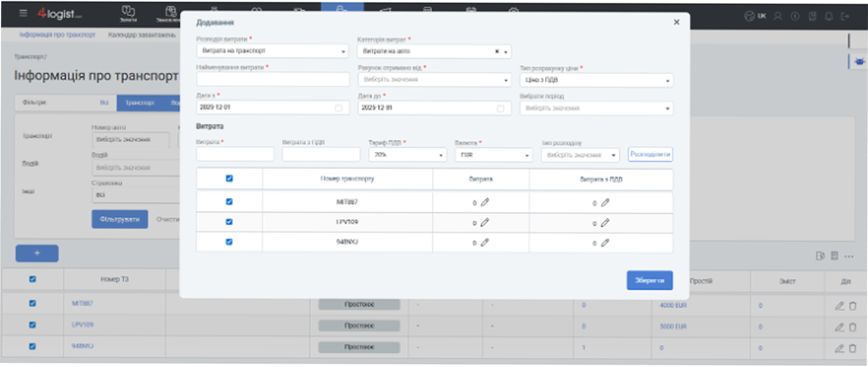Click the Розподілити button
Image resolution: width=868 pixels, height=367 pixels.
click(650, 154)
